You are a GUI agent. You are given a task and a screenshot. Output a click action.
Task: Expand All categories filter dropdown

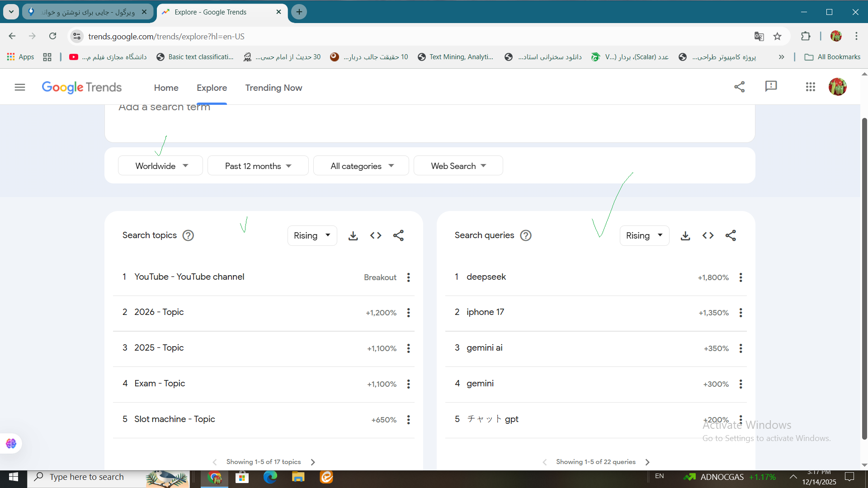click(x=362, y=166)
